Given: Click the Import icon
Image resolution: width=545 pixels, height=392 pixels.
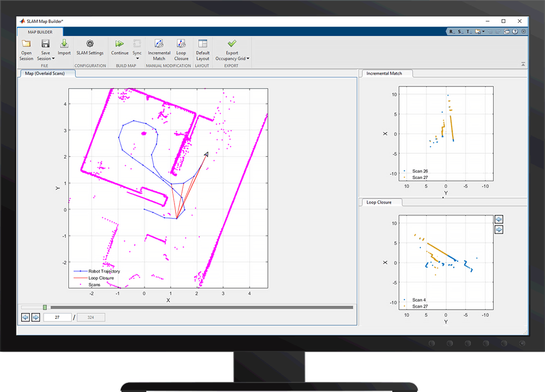Looking at the screenshot, I should coord(64,44).
